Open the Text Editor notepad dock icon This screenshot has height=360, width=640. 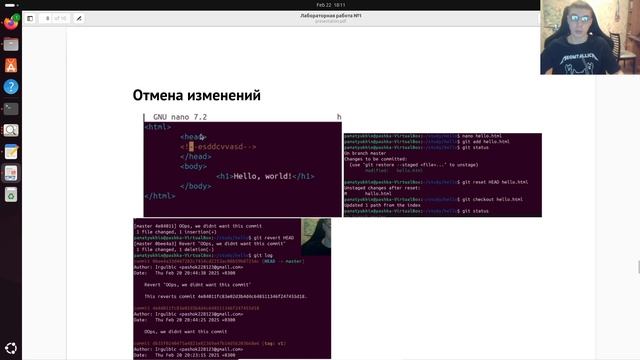(11, 152)
